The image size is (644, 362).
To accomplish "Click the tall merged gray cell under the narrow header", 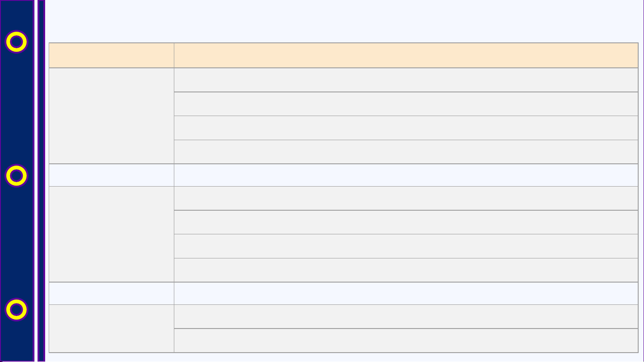I will pyautogui.click(x=111, y=116).
